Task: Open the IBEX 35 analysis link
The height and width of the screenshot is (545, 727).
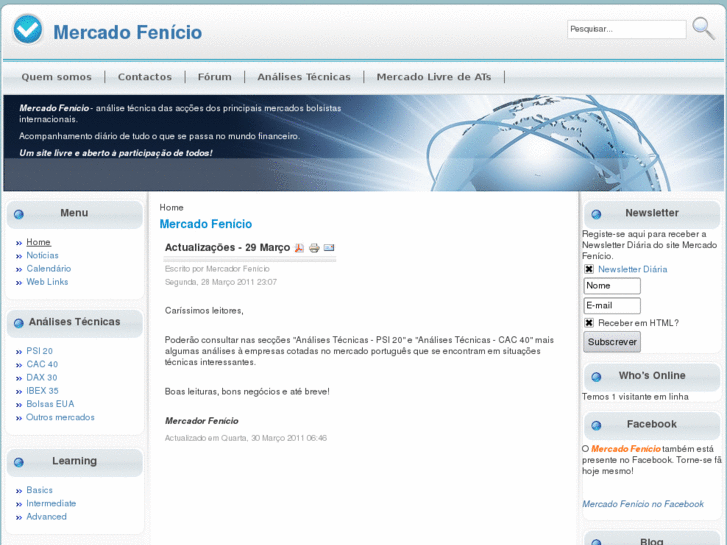Action: point(42,391)
